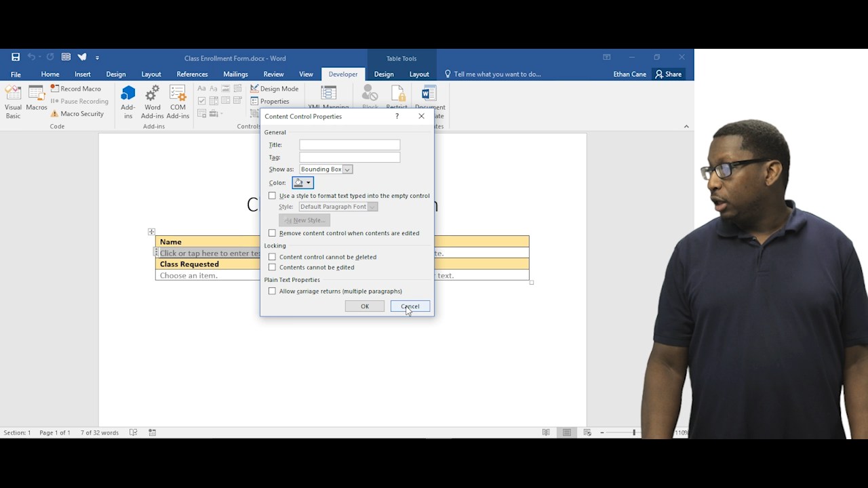
Task: Switch to the Mailings ribbon tab
Action: 235,74
